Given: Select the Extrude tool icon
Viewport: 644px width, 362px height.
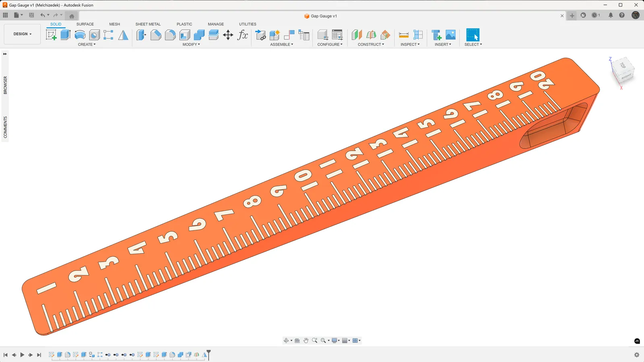Looking at the screenshot, I should pyautogui.click(x=66, y=35).
